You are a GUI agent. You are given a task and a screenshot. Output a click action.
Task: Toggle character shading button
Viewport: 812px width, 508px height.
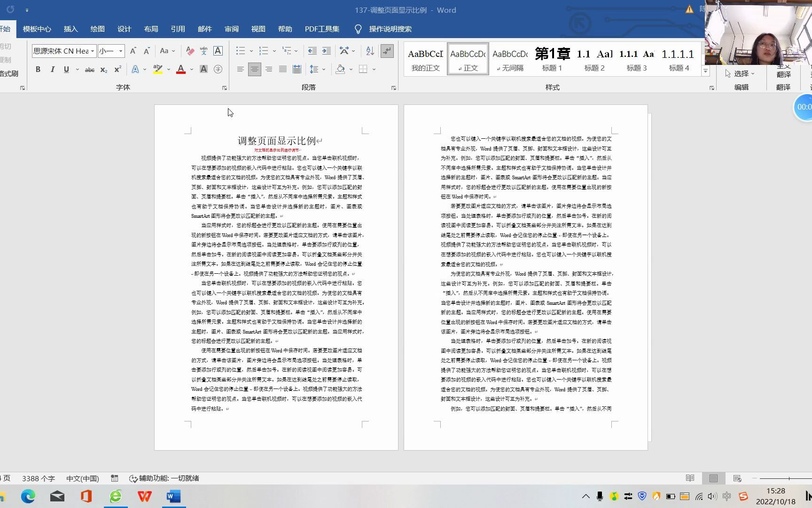point(203,69)
